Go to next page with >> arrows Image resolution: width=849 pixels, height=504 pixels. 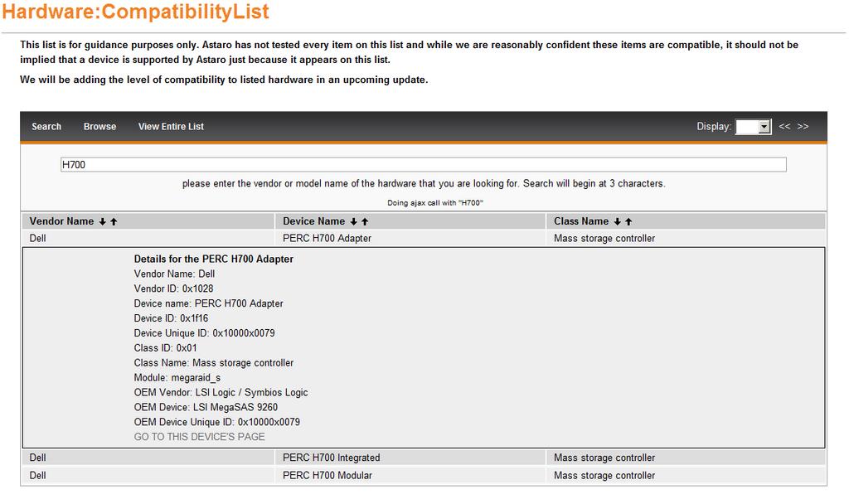point(803,127)
